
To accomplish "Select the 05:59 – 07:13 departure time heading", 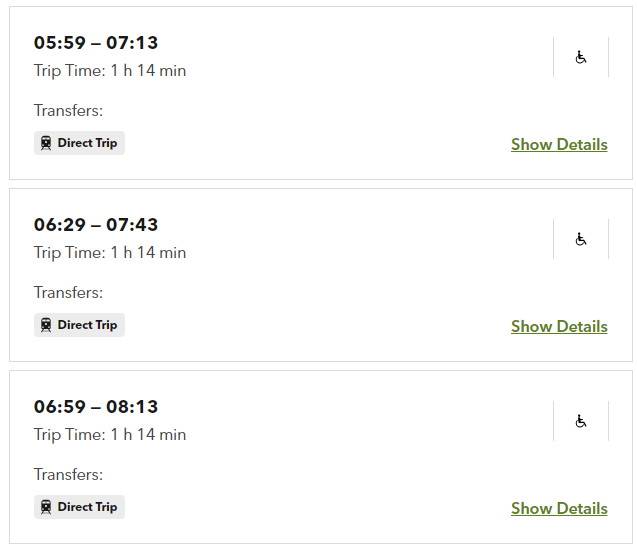I will click(x=96, y=43).
